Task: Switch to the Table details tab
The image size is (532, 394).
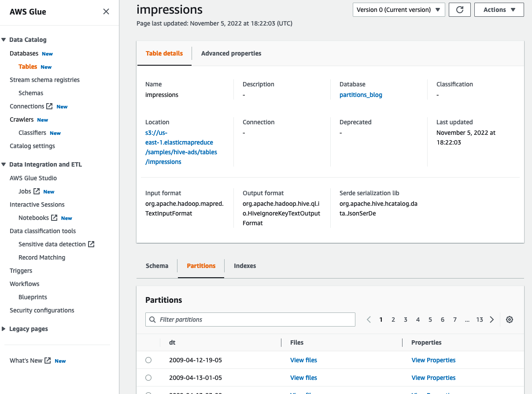Action: 164,53
